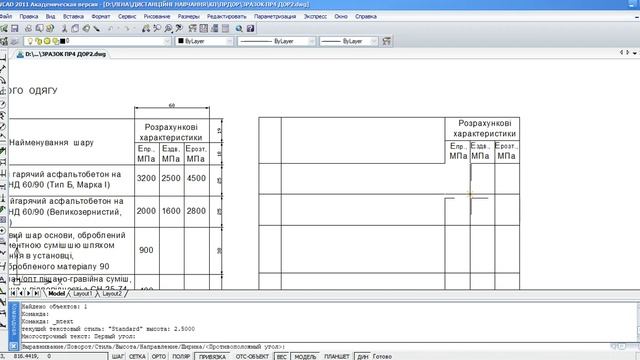Open the Layer Properties Manager icon

point(4,41)
